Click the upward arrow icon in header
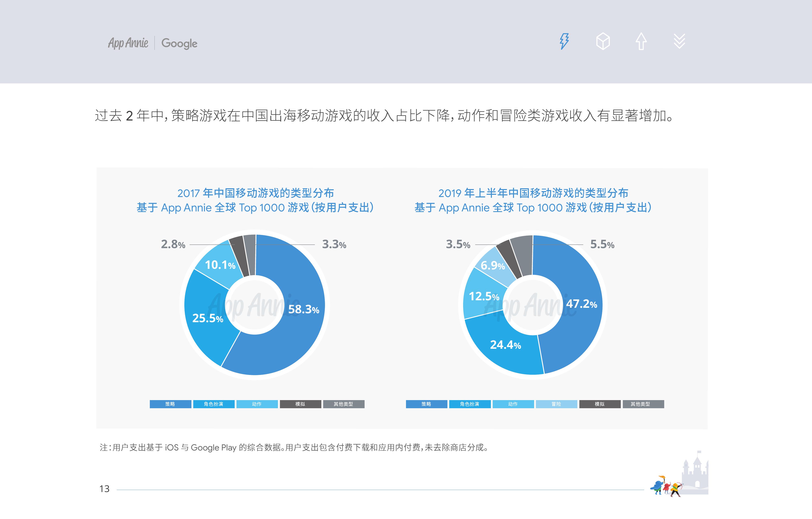The width and height of the screenshot is (812, 519). click(x=641, y=41)
